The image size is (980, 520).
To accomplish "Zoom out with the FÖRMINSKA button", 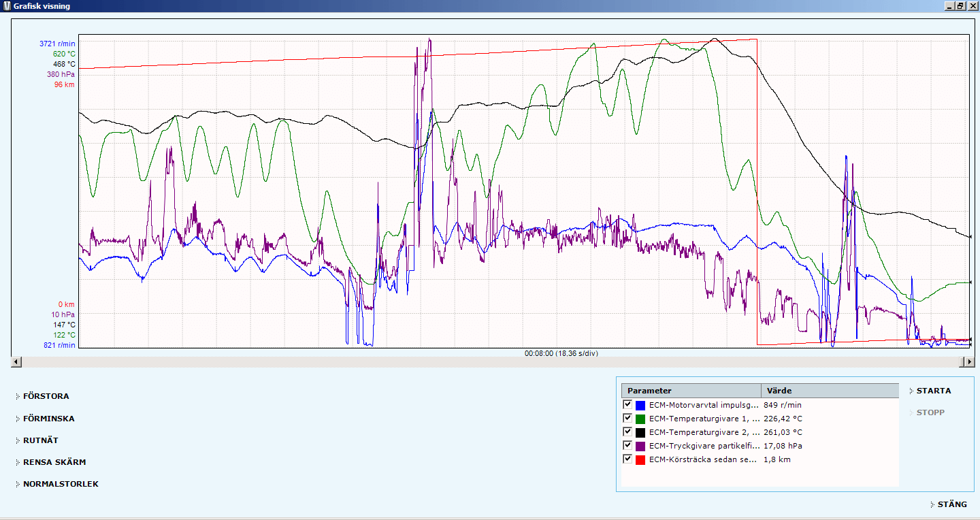I will 48,419.
